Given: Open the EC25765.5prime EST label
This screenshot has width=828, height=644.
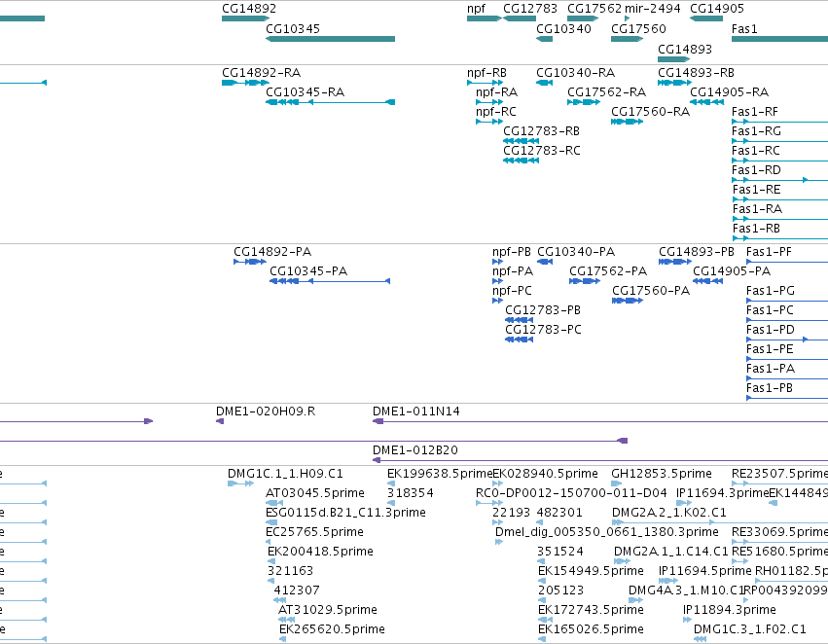Looking at the screenshot, I should pyautogui.click(x=314, y=533).
